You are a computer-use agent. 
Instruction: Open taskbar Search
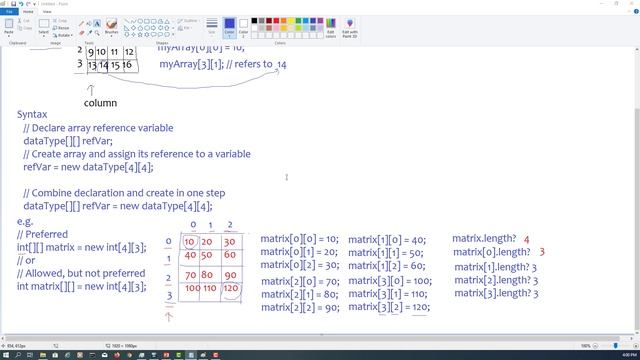pos(18,355)
